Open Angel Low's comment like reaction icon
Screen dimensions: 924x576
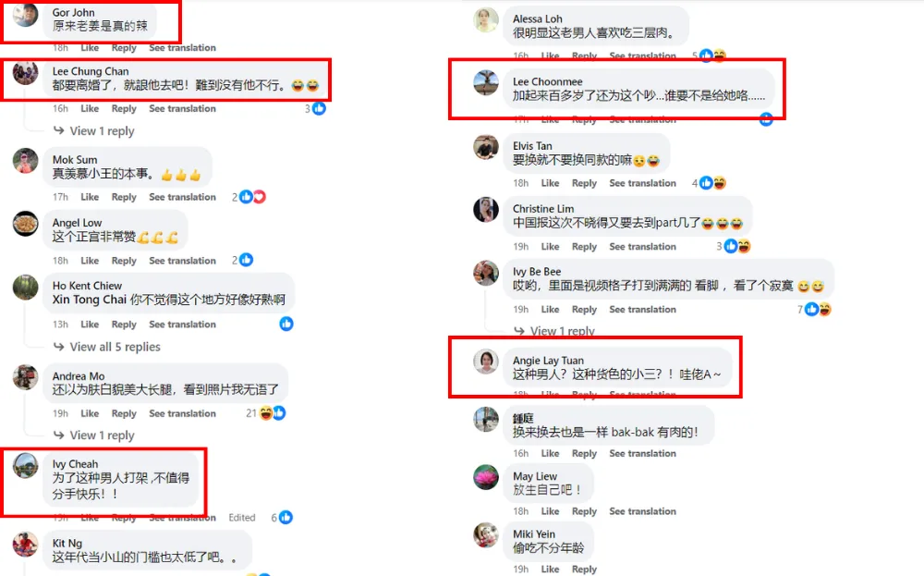pos(247,260)
